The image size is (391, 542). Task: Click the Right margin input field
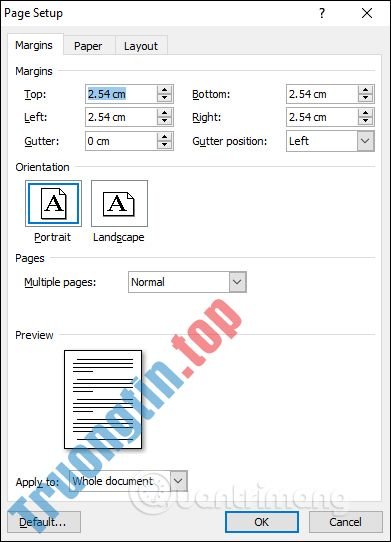[322, 117]
